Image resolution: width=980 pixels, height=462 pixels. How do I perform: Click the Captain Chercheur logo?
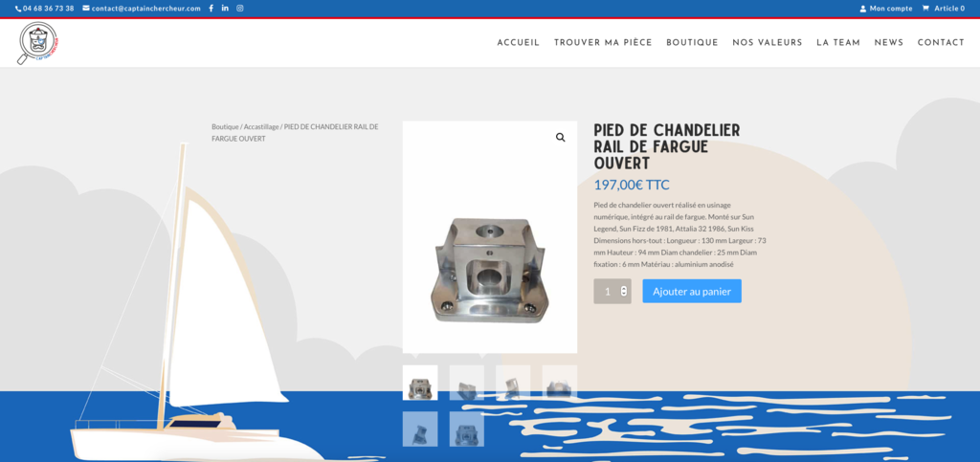pos(38,43)
